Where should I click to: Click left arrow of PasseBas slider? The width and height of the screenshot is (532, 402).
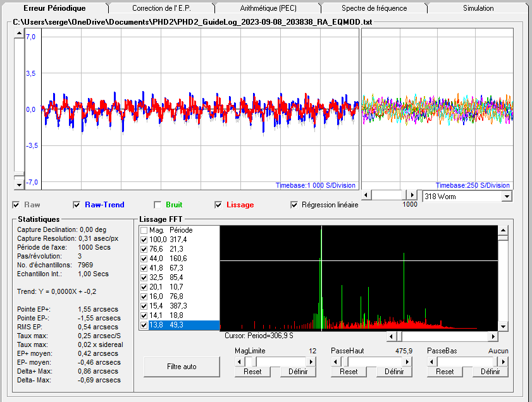431,361
